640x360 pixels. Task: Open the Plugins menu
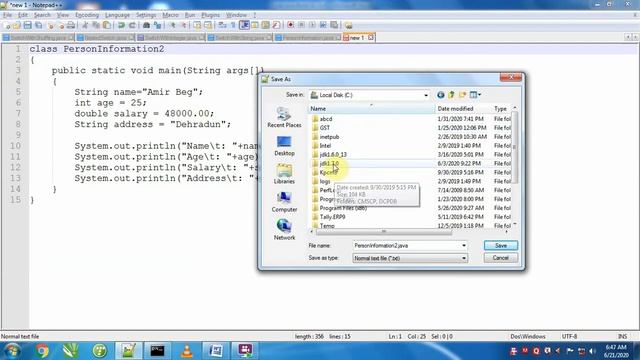point(211,15)
